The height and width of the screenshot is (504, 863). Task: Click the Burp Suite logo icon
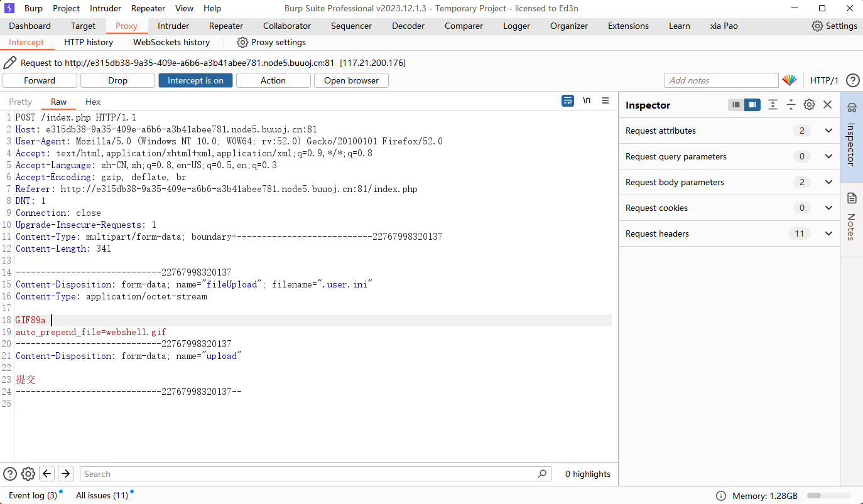(9, 8)
